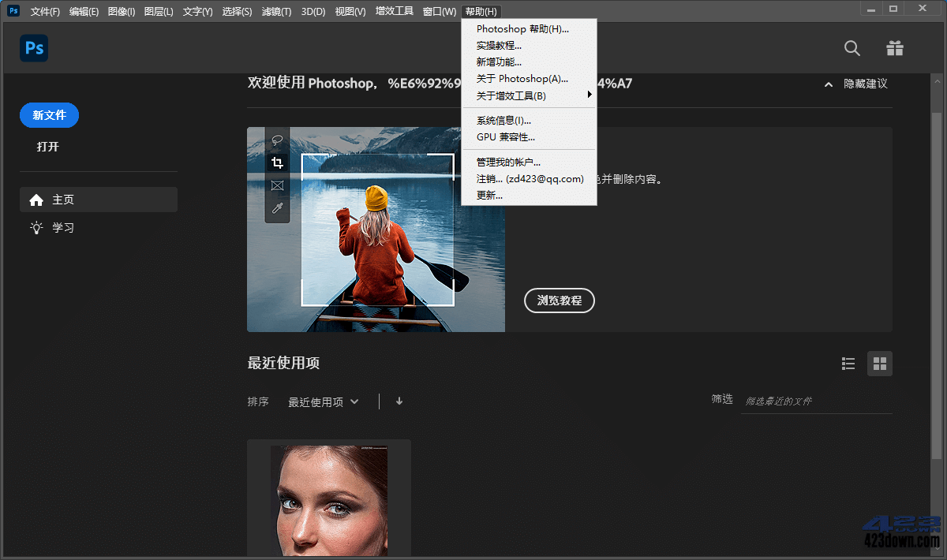Select the Eyedropper icon on the tutorial card
Image resolution: width=947 pixels, height=560 pixels.
(277, 208)
